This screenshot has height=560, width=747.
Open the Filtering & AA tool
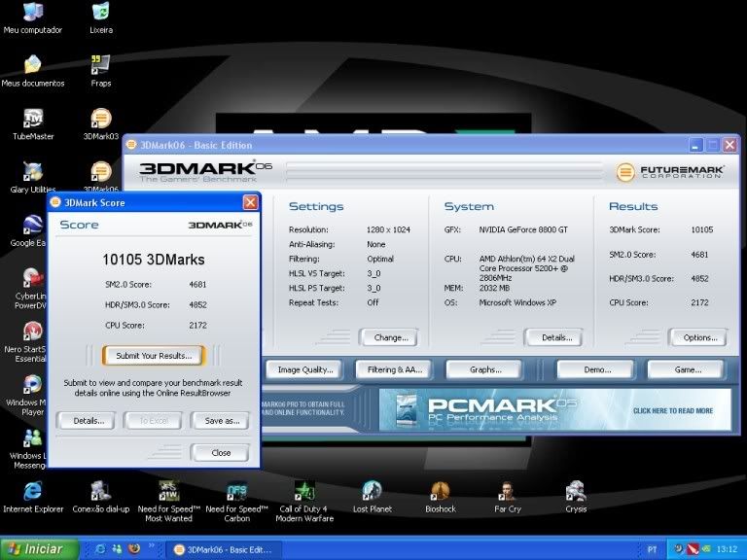point(395,369)
